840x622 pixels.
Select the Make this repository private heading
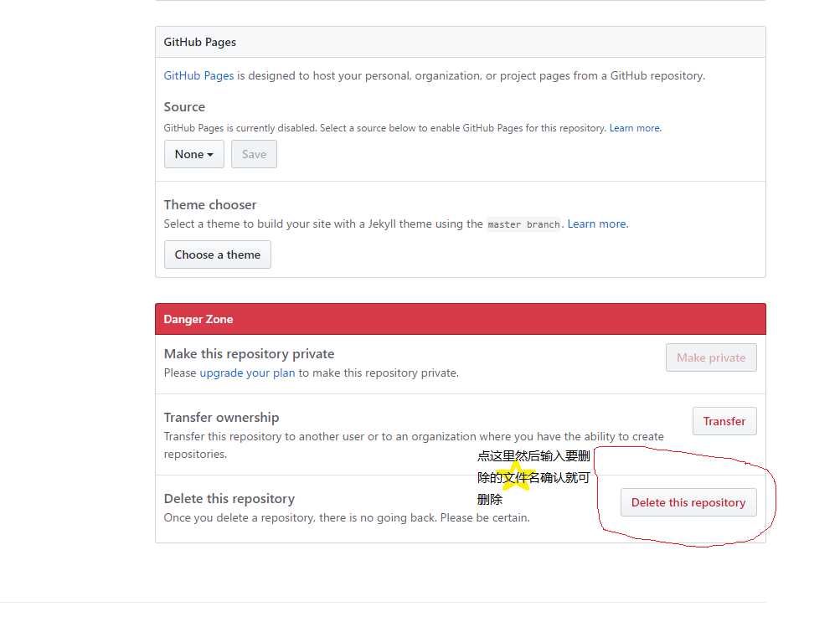249,354
